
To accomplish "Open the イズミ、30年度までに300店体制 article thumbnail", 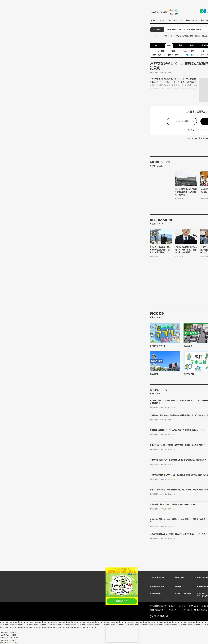I will [186, 237].
